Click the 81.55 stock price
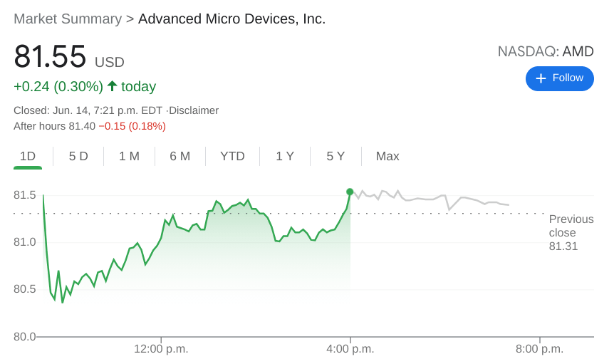Viewport: 614px width, 364px height. click(x=50, y=57)
